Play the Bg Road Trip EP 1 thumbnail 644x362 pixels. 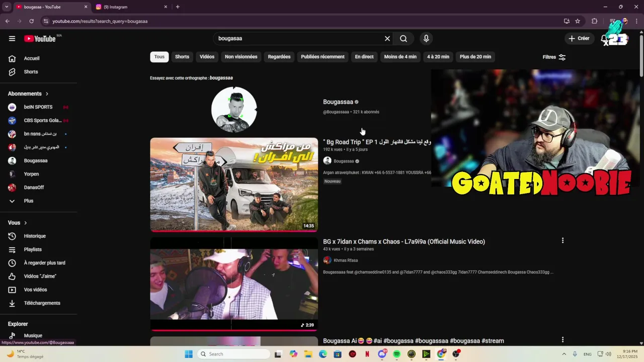(234, 185)
